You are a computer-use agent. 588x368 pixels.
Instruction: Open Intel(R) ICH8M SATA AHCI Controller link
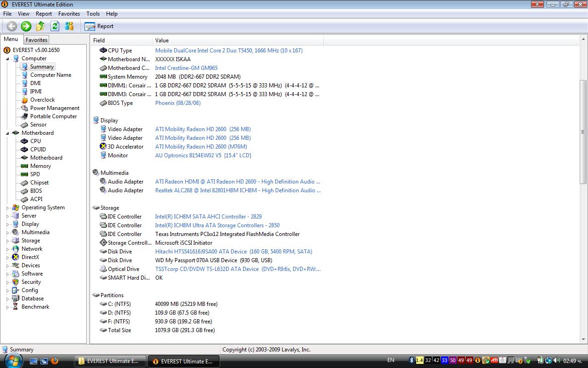click(x=209, y=217)
